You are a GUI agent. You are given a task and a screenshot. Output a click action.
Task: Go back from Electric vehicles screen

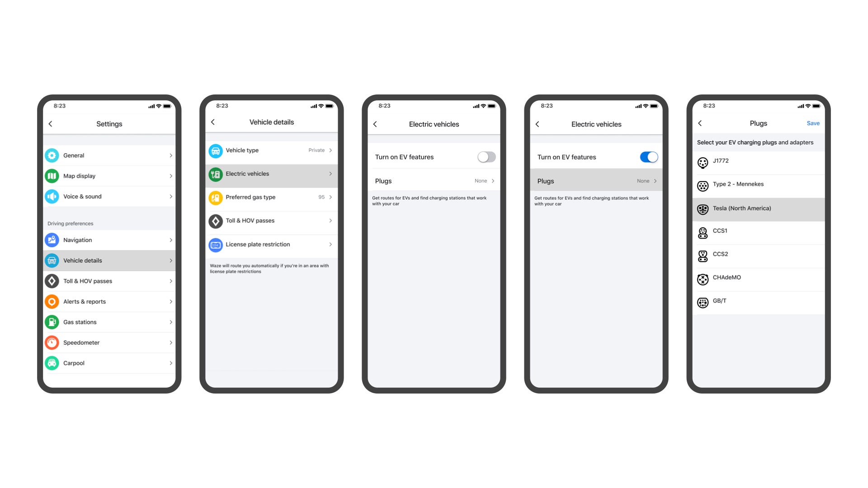pyautogui.click(x=376, y=124)
